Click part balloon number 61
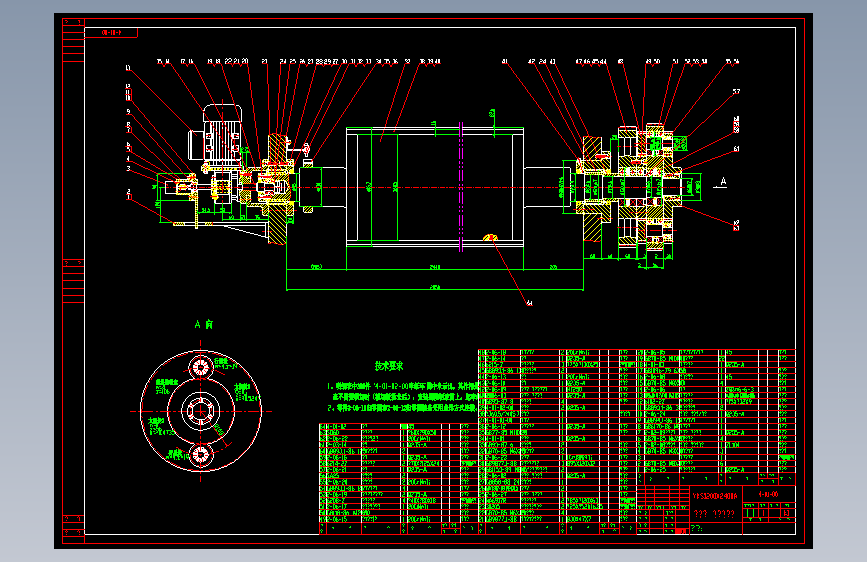This screenshot has height=562, width=867. [x=736, y=149]
